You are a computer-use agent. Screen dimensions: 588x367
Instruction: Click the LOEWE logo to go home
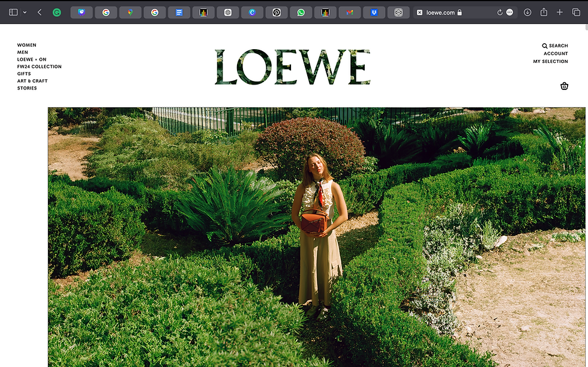coord(293,67)
